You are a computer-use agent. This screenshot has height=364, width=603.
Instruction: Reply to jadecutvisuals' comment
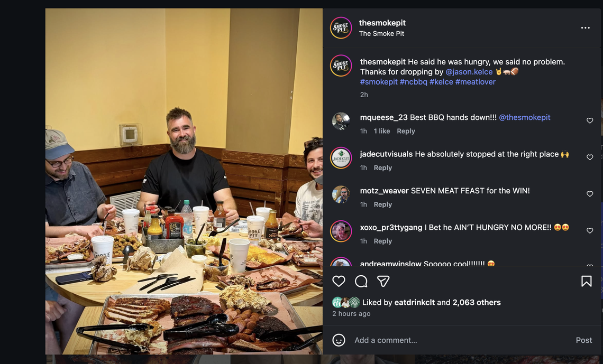point(383,167)
